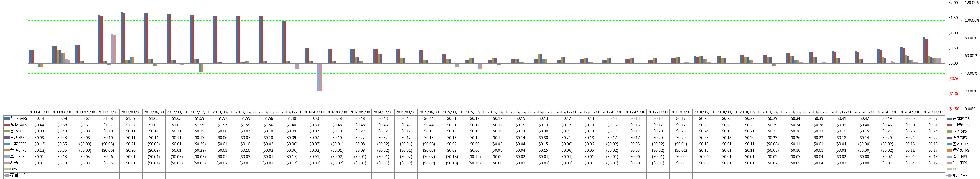Click the $0.20 希釈CFPS cell for 2012/03/31
Viewport: 980px width, 179px height.
point(131,150)
